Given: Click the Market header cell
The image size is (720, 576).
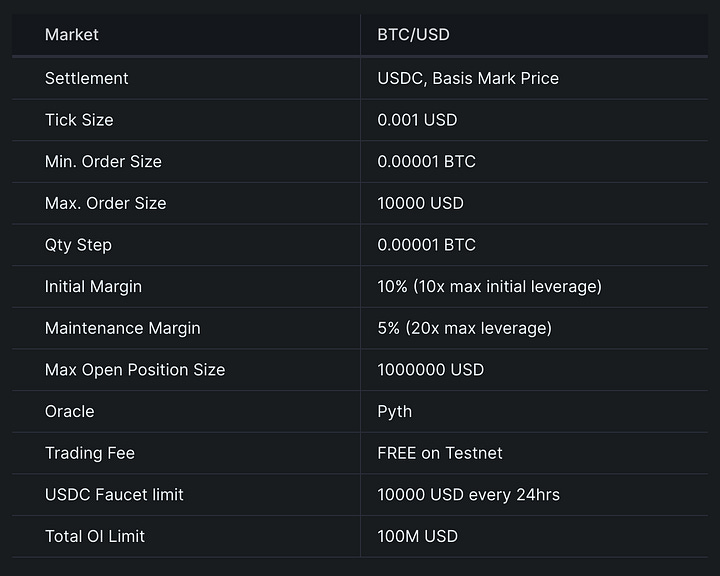Looking at the screenshot, I should [x=72, y=35].
